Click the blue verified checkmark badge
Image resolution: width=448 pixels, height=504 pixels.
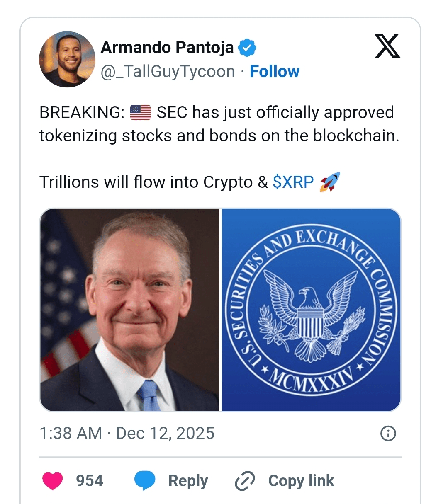pyautogui.click(x=247, y=48)
